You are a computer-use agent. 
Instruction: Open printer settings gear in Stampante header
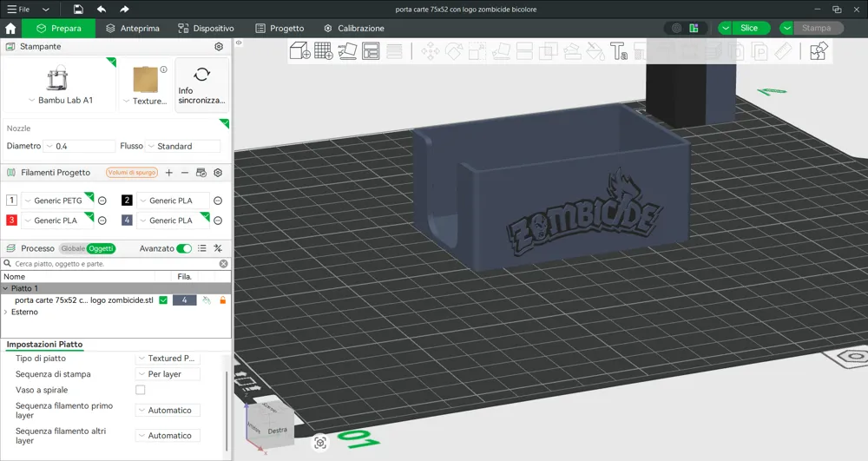[219, 47]
